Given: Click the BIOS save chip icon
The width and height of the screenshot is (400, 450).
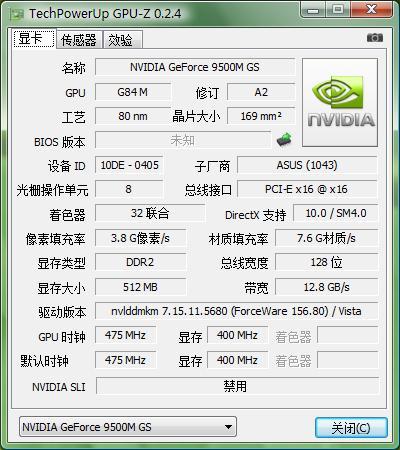Looking at the screenshot, I should click(284, 139).
